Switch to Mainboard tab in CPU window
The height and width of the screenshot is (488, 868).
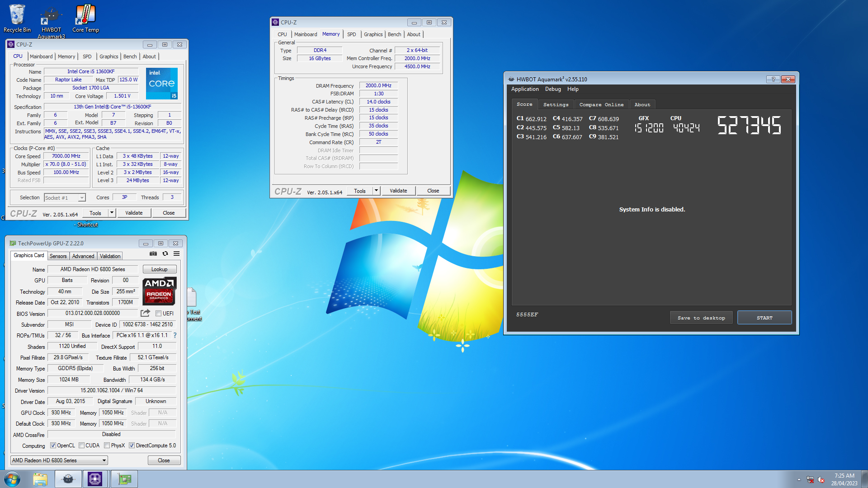(41, 56)
